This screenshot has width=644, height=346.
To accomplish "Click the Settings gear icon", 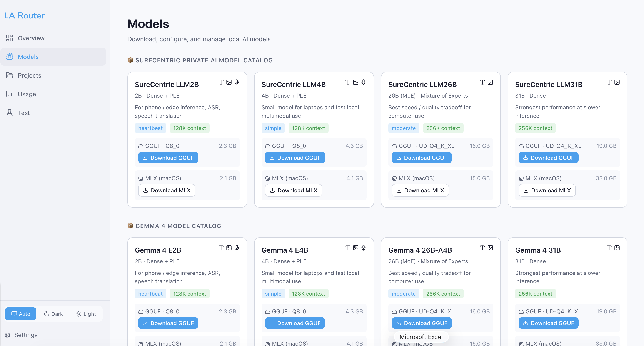I will tap(7, 335).
